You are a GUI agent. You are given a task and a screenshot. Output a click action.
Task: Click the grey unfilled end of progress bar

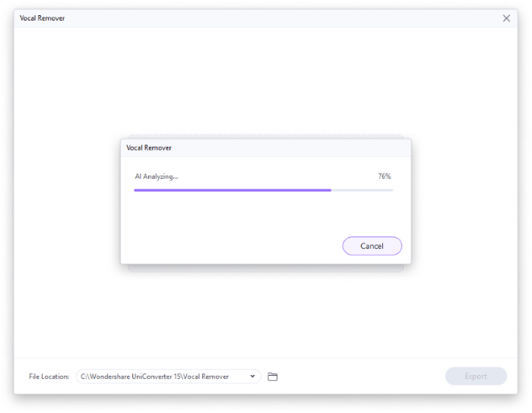pos(362,190)
